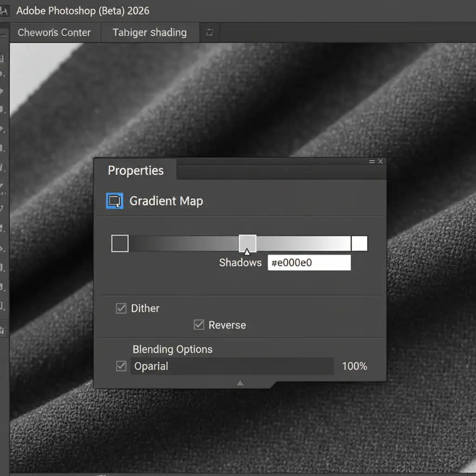Open the Tabiger shading tab

pyautogui.click(x=150, y=33)
